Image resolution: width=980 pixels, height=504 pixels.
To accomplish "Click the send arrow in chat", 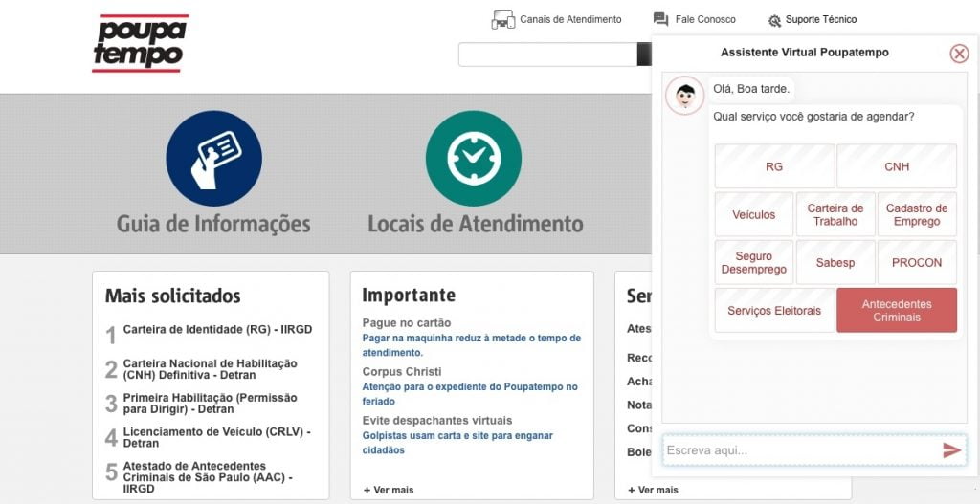I will pyautogui.click(x=951, y=450).
